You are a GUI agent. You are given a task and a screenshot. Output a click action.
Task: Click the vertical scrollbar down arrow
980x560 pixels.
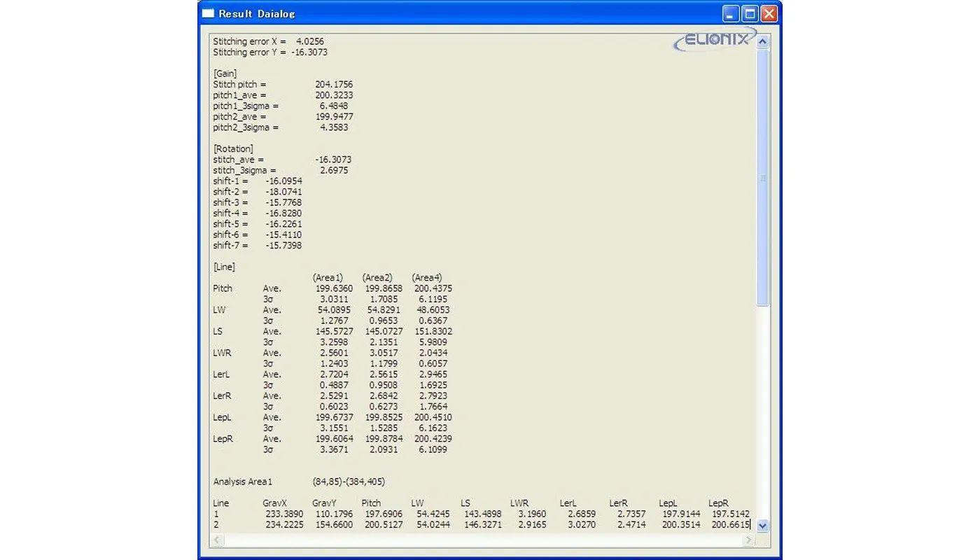coord(763,526)
